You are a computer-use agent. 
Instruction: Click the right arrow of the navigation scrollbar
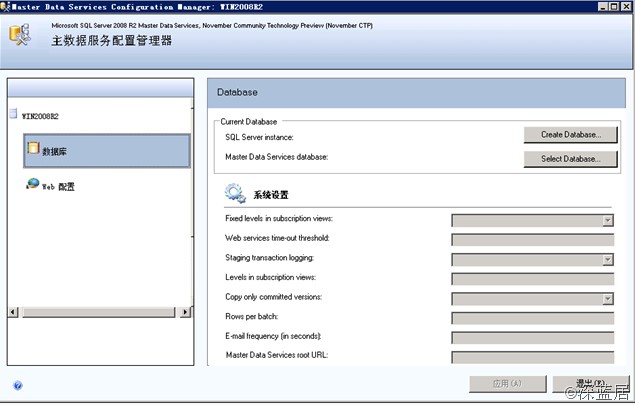[x=185, y=312]
